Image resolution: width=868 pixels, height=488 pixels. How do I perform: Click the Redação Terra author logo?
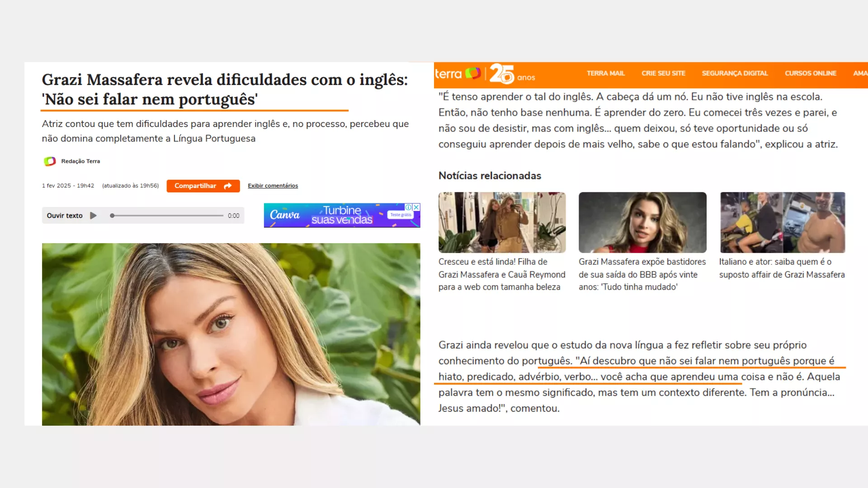tap(50, 161)
